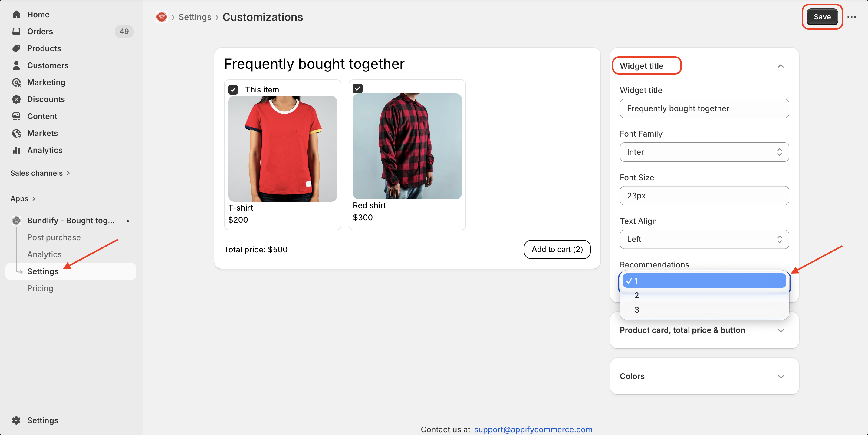Click the support@appifycommerce.com link
Screen dimensions: 868x435
click(533, 429)
